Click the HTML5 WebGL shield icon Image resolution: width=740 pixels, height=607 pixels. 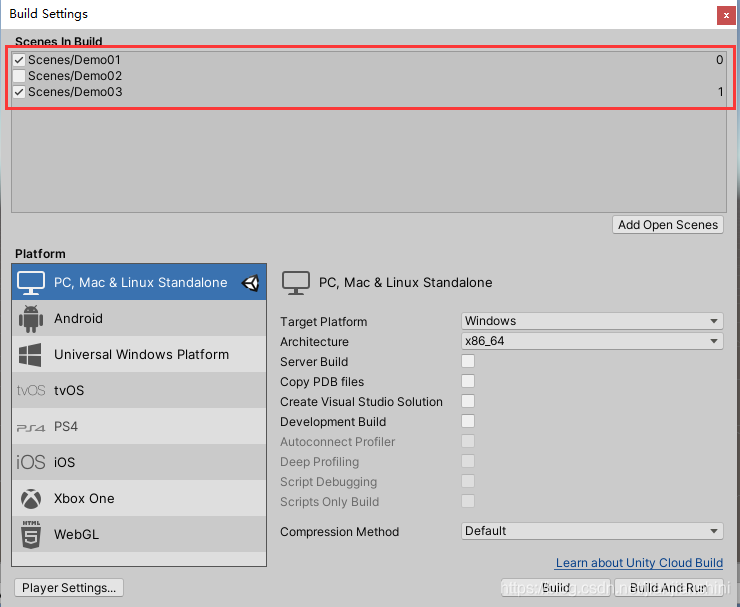click(x=31, y=534)
